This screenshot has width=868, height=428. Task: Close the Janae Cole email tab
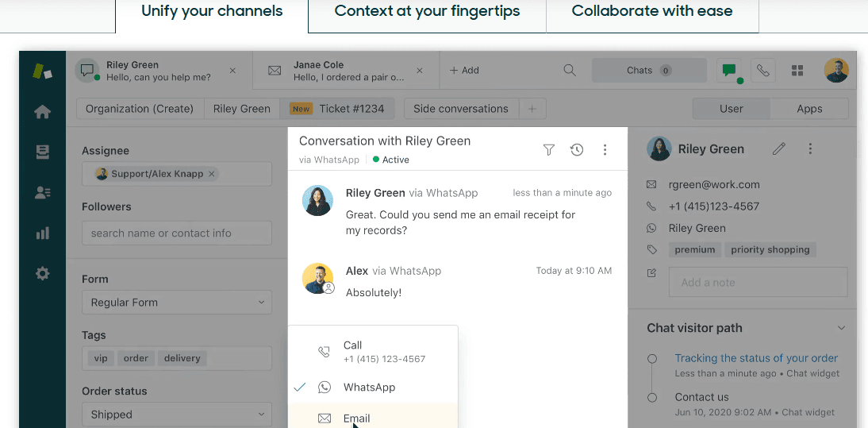(x=420, y=71)
